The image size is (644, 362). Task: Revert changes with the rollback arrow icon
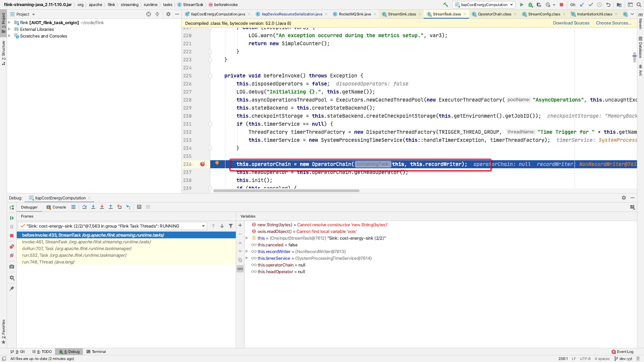click(x=608, y=5)
